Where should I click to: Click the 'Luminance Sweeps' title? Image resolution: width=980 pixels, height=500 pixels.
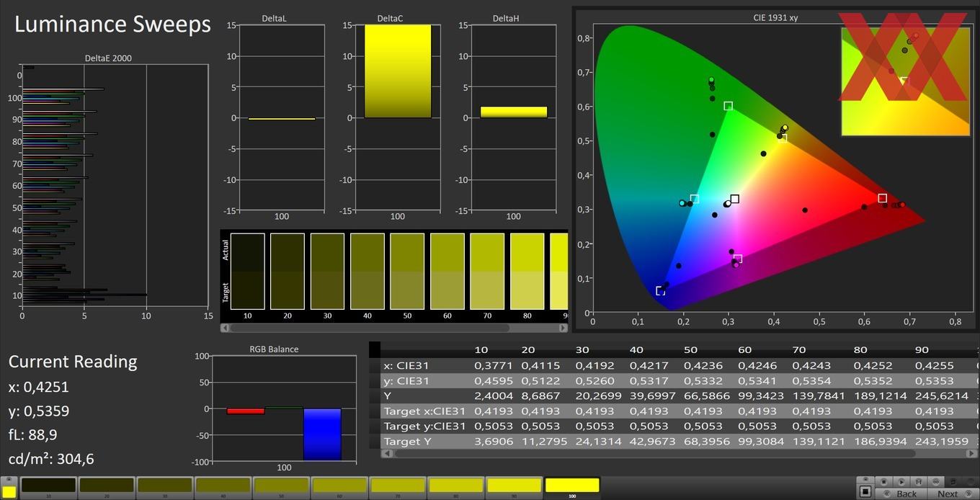coord(112,24)
